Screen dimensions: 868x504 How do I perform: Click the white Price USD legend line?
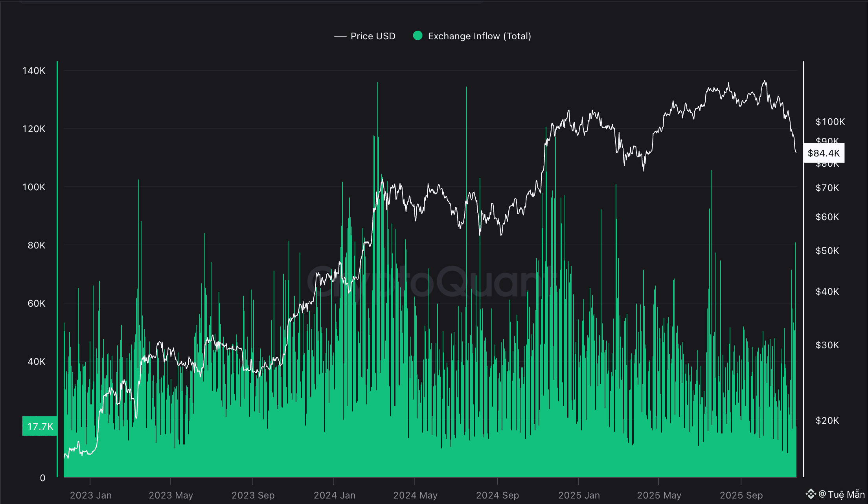coord(340,36)
